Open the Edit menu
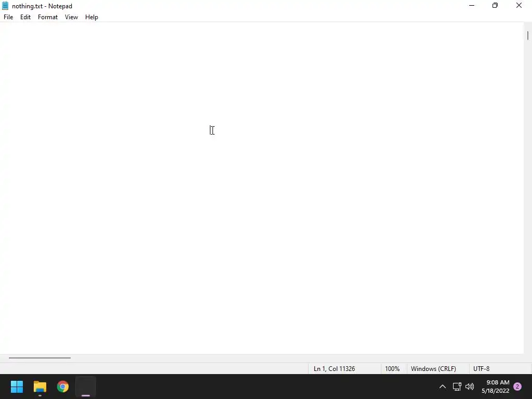Viewport: 532px width, 399px height. (25, 17)
